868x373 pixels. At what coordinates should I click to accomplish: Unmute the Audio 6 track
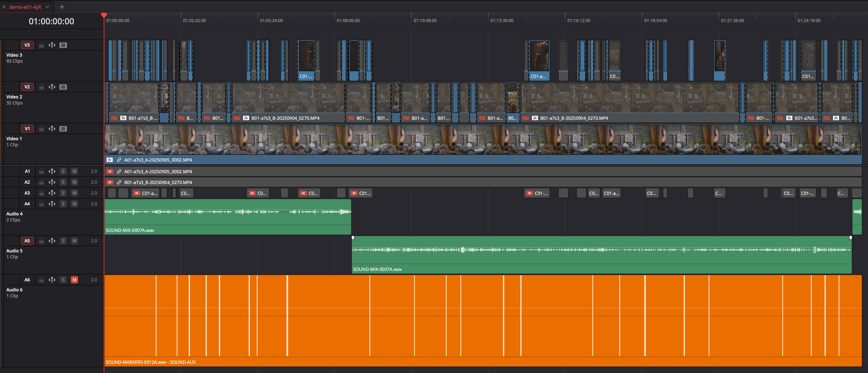tap(74, 280)
